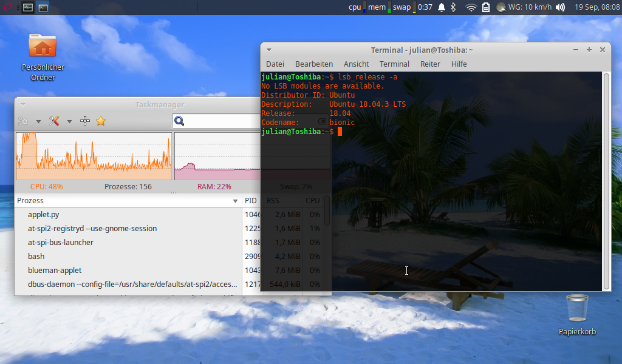This screenshot has width=622, height=364.
Task: Open the volume speaker icon
Action: pos(560,7)
